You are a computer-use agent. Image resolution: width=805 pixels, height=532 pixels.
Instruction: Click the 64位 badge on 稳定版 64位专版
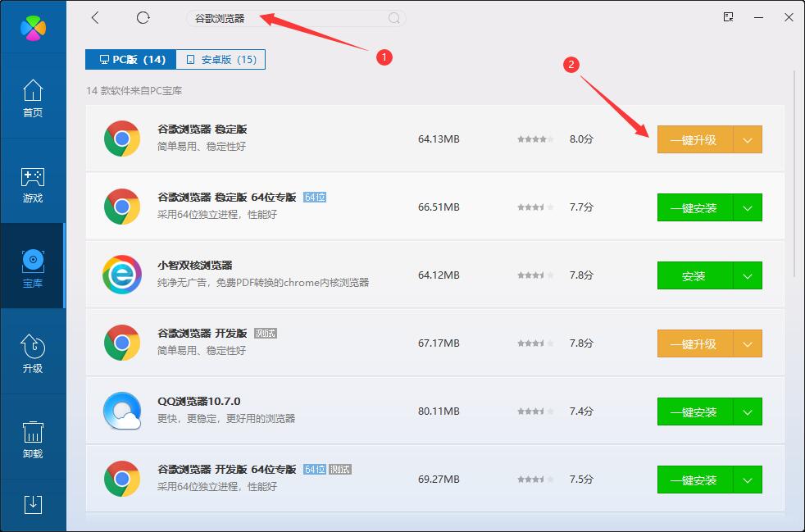(x=315, y=198)
